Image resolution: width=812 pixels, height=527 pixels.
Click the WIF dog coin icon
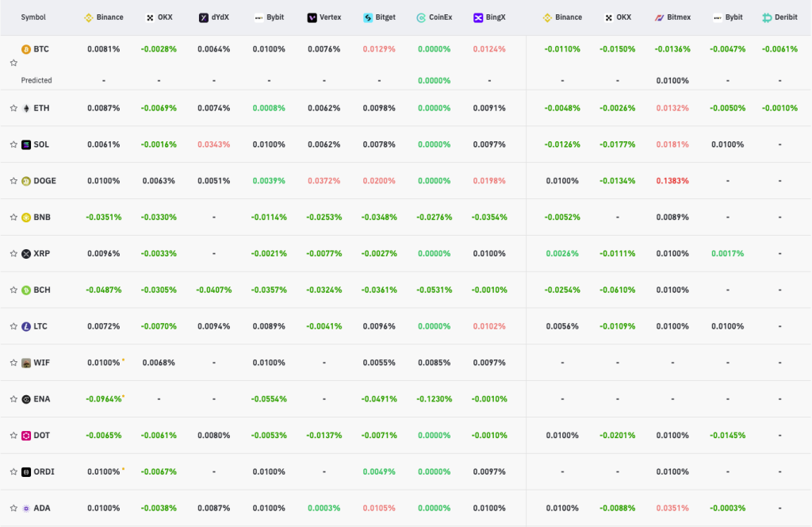(x=26, y=363)
